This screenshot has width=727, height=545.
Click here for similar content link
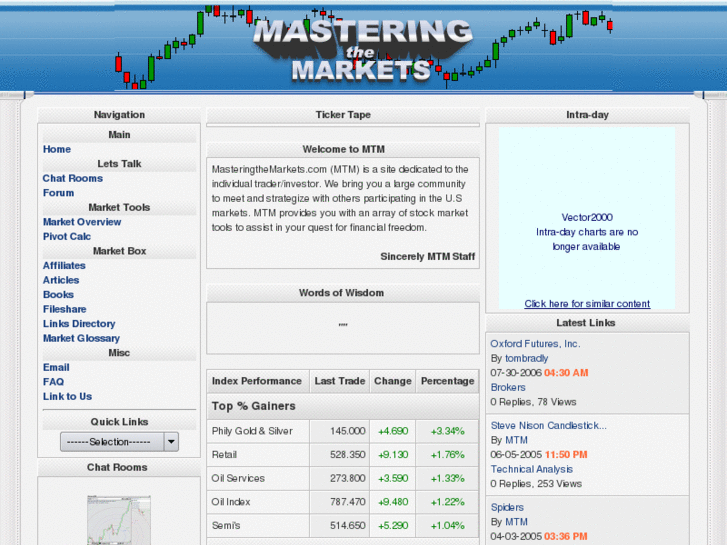pyautogui.click(x=587, y=304)
